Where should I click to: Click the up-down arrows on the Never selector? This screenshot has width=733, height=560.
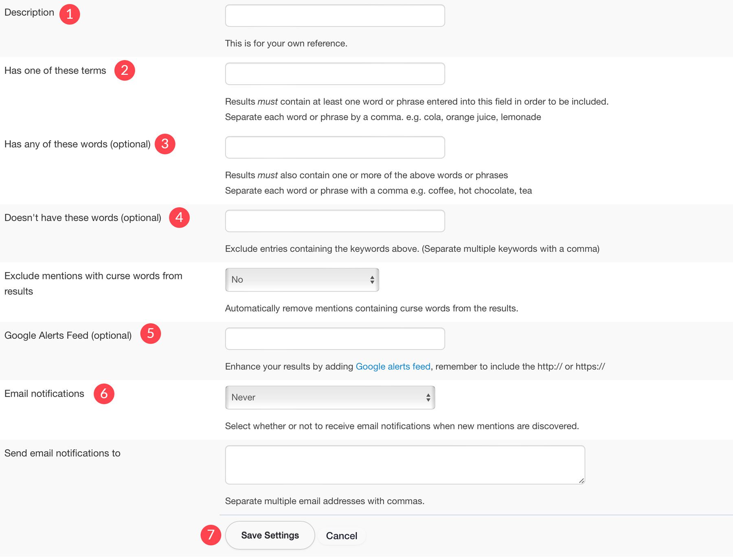click(428, 397)
